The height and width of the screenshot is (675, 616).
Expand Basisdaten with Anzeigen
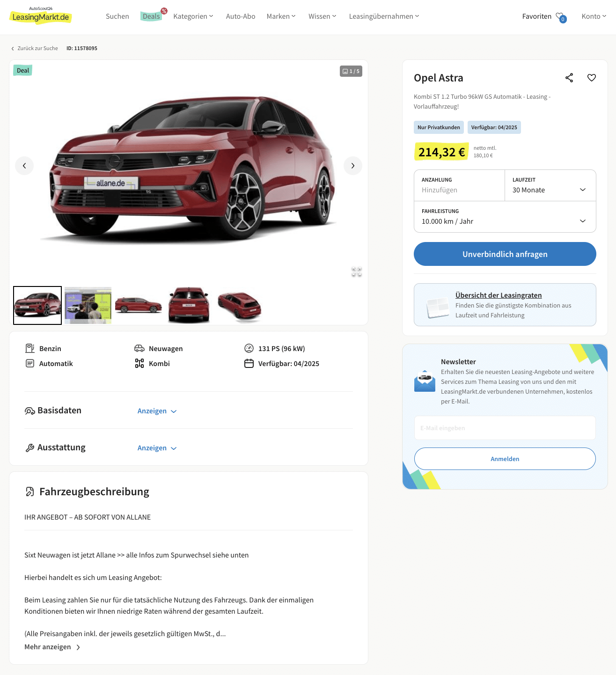coord(157,411)
